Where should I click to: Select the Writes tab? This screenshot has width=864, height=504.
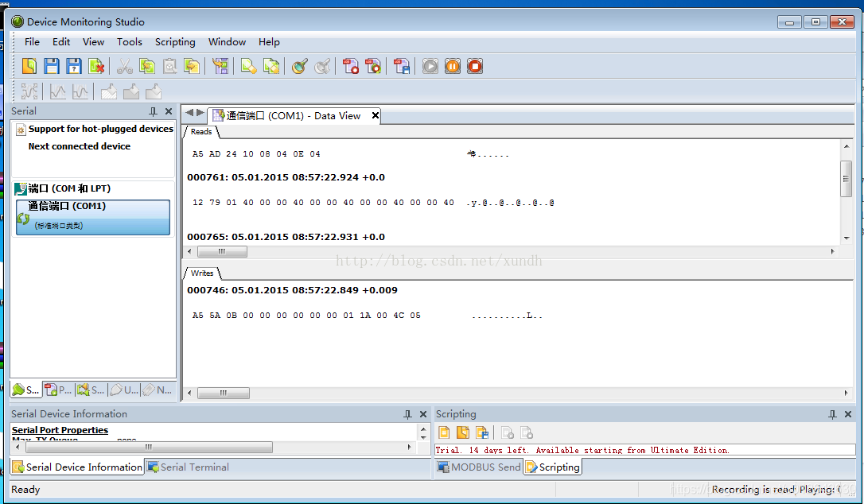click(x=202, y=273)
